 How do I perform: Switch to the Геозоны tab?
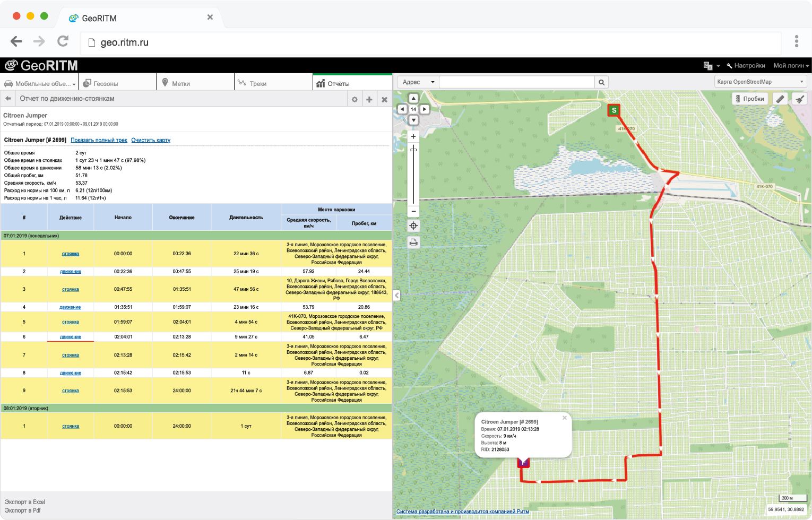(117, 83)
